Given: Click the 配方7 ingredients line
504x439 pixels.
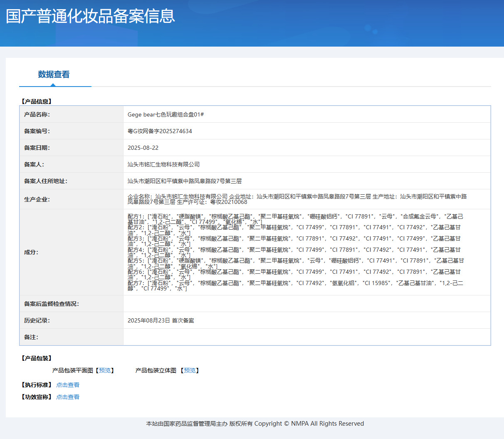Looking at the screenshot, I should click(x=295, y=285).
